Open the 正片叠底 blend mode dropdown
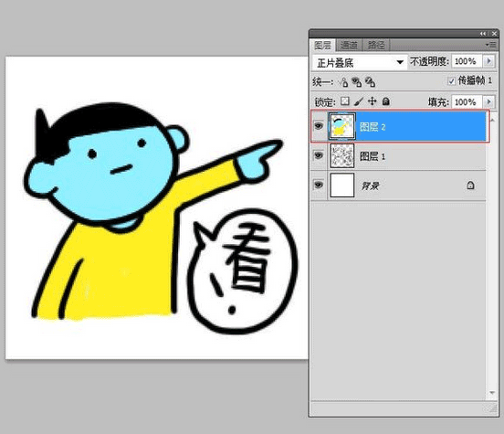Screen dimensions: 504x434 click(359, 62)
